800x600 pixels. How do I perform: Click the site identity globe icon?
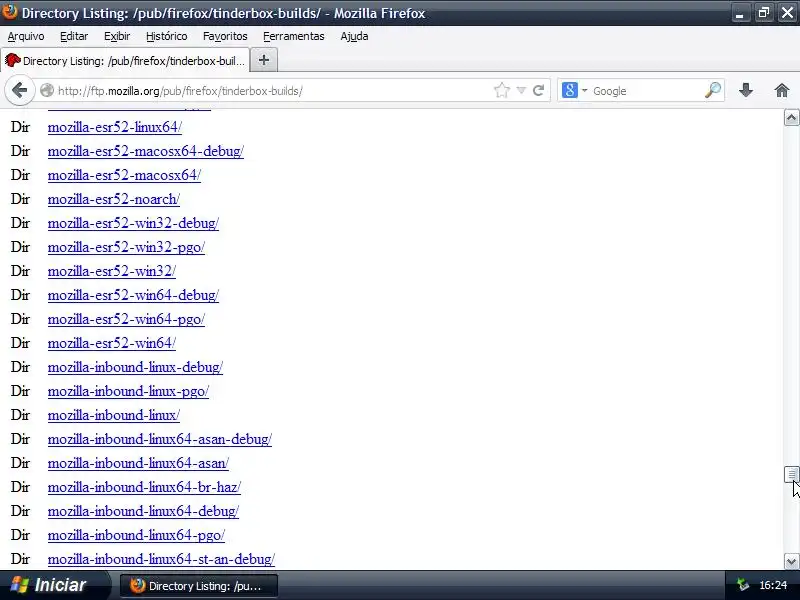[47, 91]
